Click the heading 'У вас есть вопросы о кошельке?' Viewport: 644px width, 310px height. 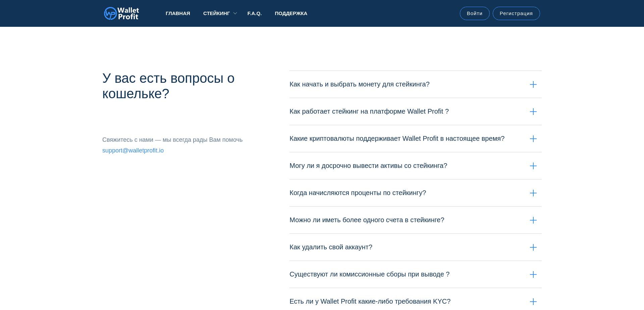pos(168,86)
